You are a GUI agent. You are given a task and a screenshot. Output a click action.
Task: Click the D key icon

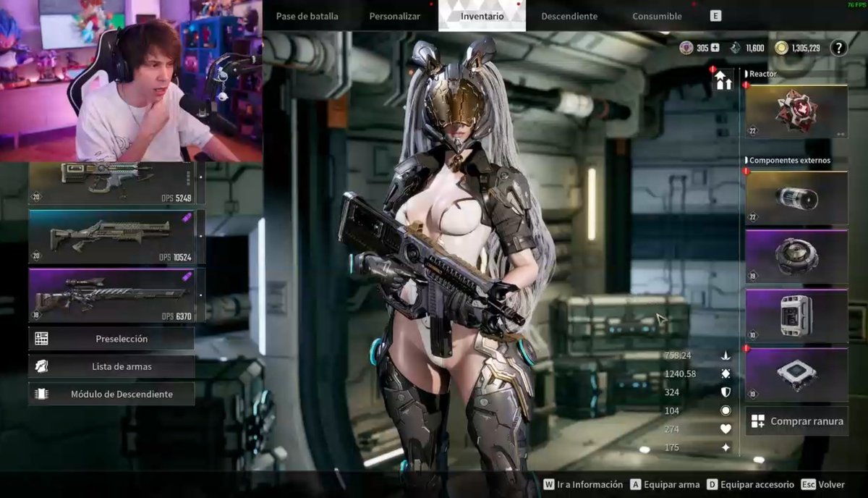pyautogui.click(x=712, y=484)
